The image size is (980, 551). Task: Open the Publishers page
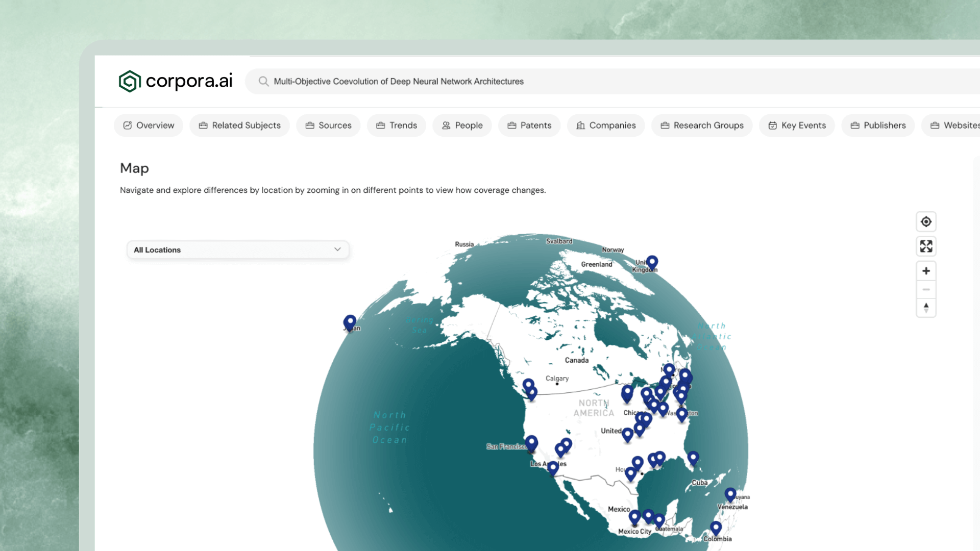click(878, 125)
